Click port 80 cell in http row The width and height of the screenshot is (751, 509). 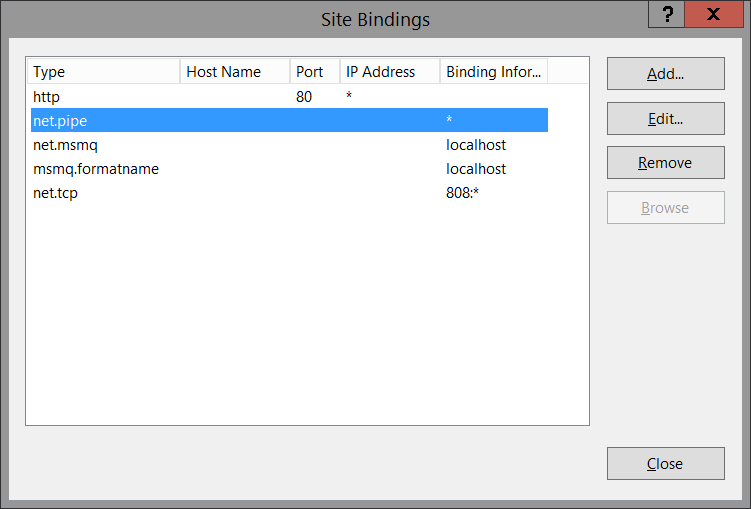(x=304, y=97)
